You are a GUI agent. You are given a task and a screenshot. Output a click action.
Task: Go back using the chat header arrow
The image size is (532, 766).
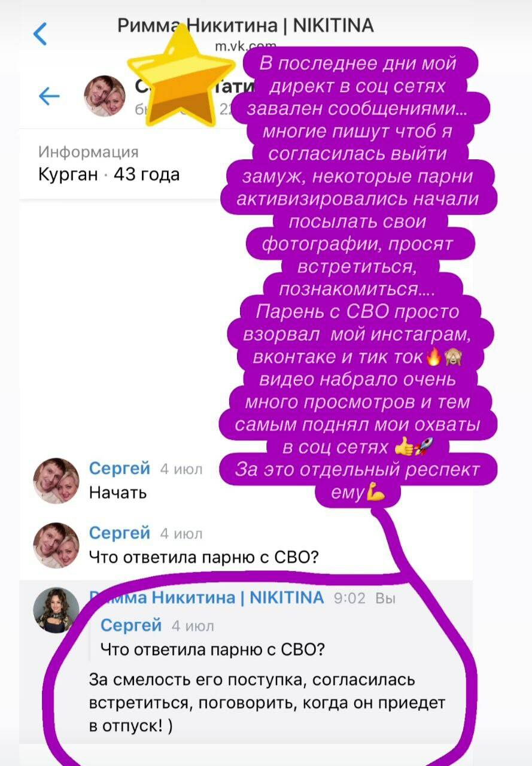(49, 96)
